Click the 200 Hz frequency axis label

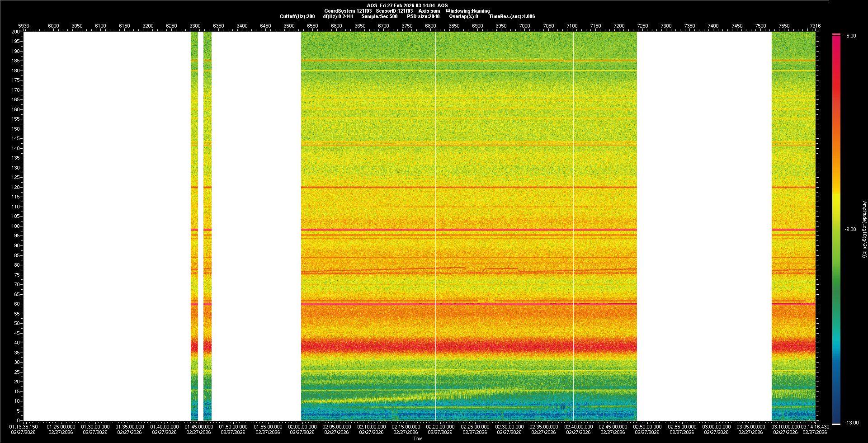click(x=15, y=32)
